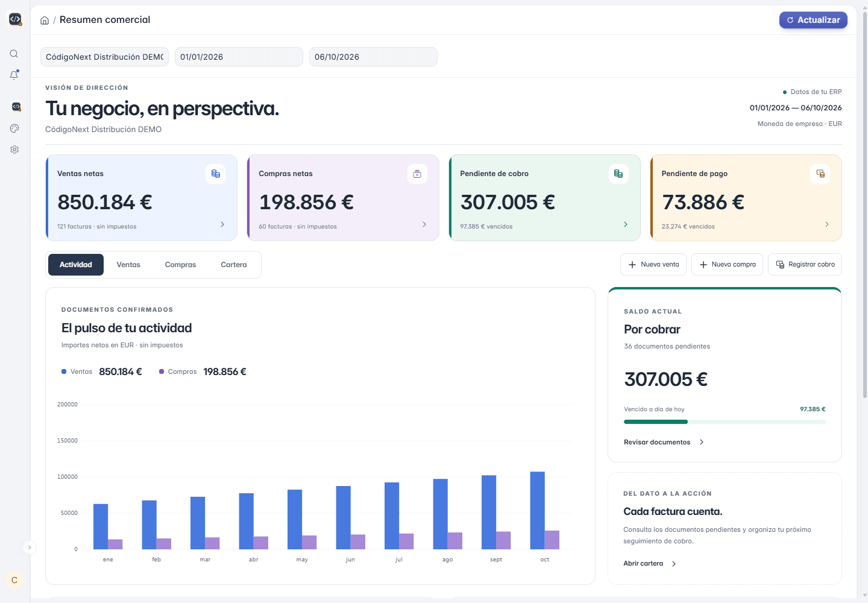The image size is (868, 603).
Task: Follow the Revisar documentos link
Action: (664, 442)
